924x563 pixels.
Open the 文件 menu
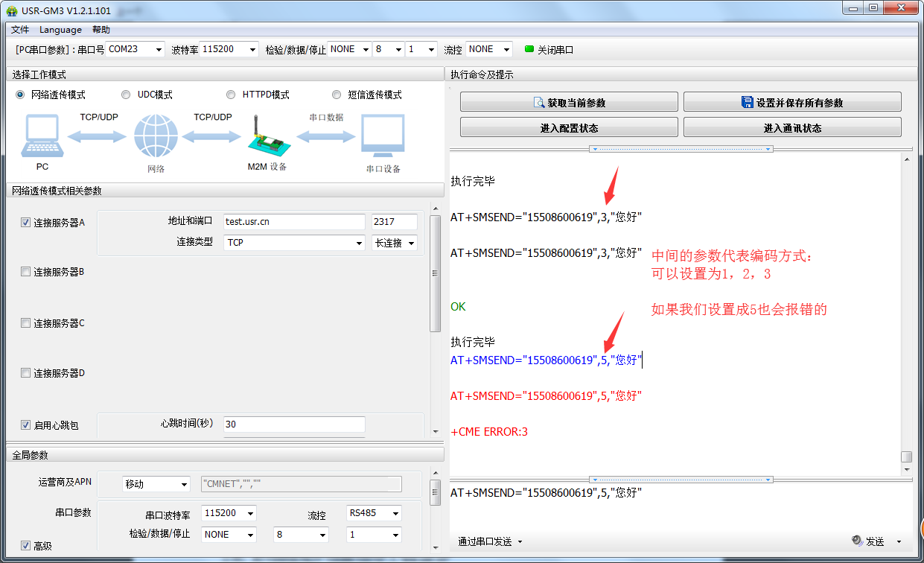(20, 30)
